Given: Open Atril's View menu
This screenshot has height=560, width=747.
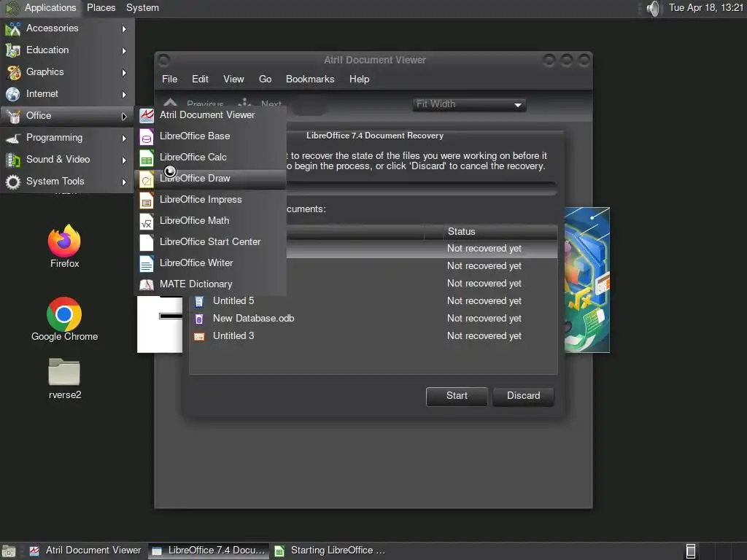Looking at the screenshot, I should 233,79.
